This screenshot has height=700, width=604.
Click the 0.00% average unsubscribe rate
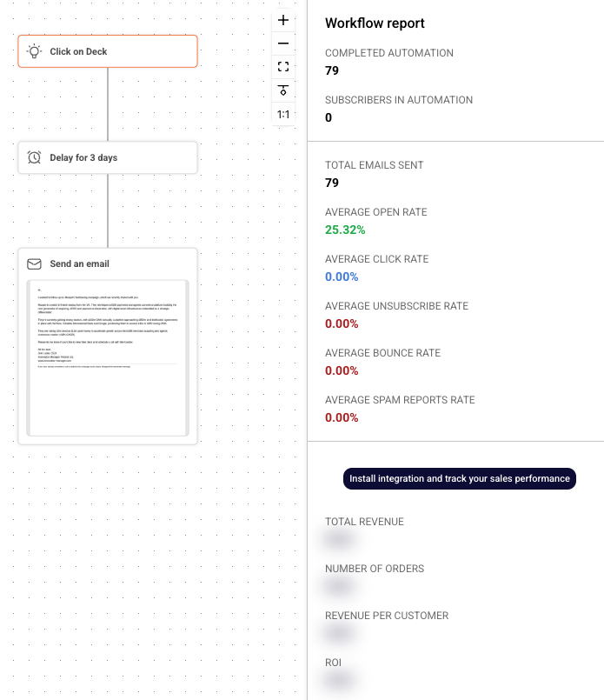point(342,323)
